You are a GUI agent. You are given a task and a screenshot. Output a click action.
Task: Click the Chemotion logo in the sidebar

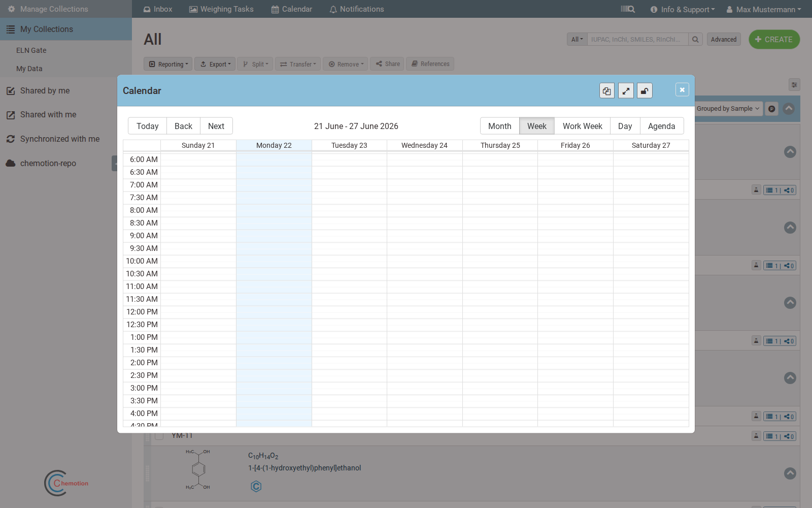[x=66, y=483]
